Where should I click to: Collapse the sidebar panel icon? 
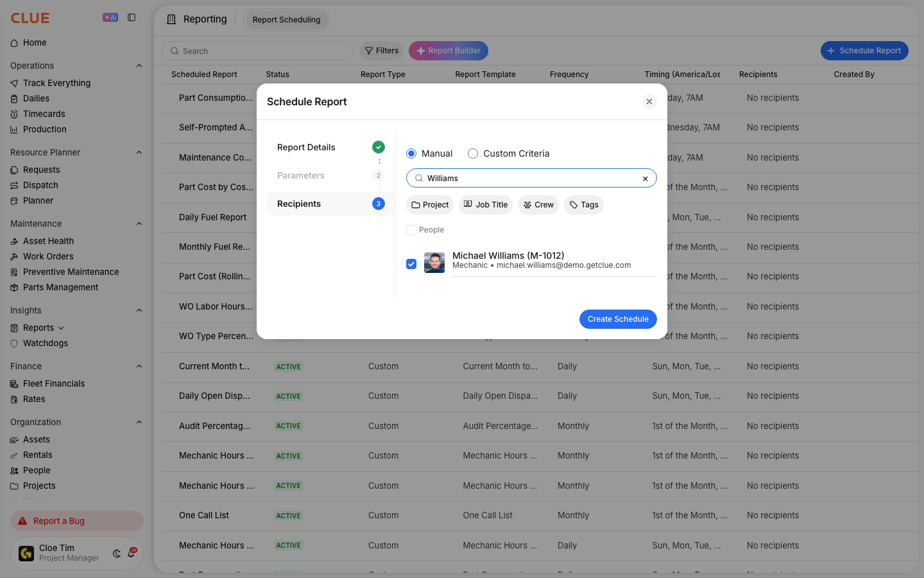132,17
